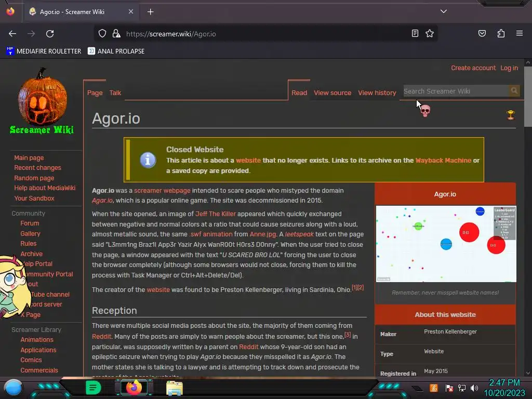Image resolution: width=532 pixels, height=399 pixels.
Task: Follow the .swf animation link
Action: 211,234
